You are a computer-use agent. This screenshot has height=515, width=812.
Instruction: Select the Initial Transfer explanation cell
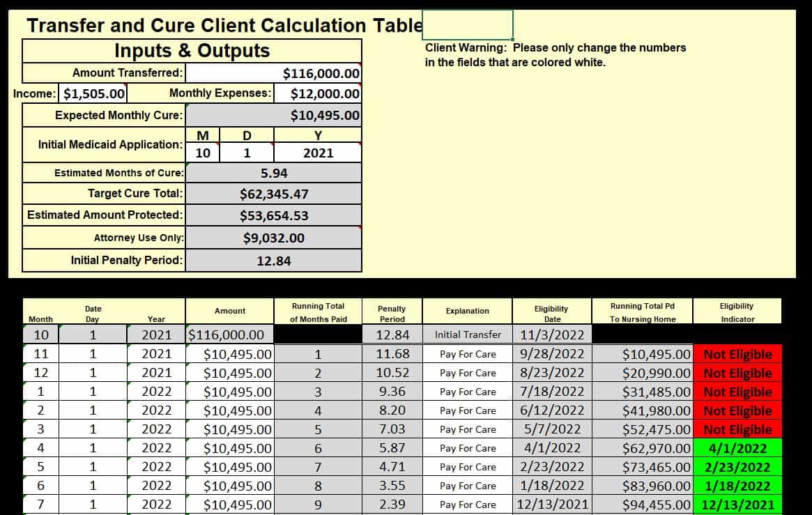pyautogui.click(x=468, y=335)
